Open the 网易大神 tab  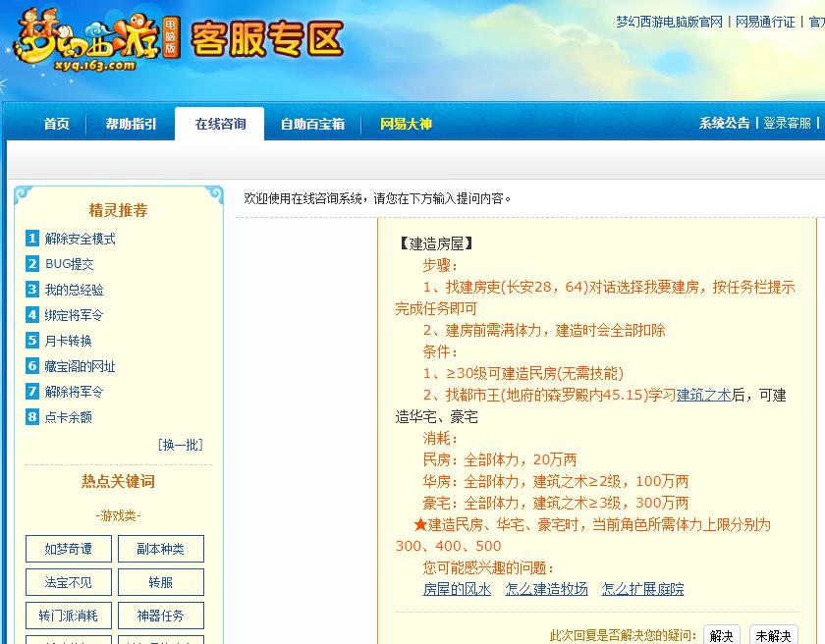click(x=406, y=124)
